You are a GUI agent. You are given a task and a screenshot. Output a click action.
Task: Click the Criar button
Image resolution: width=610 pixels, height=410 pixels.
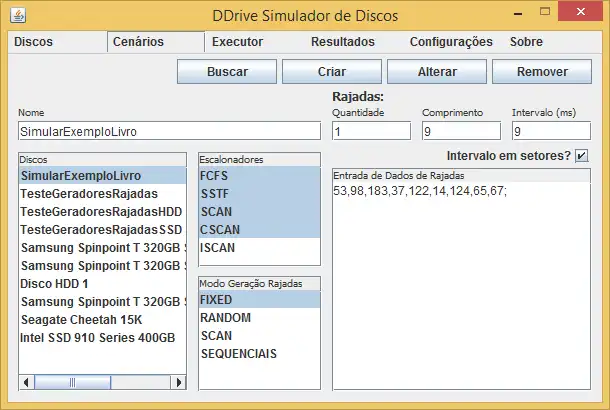tap(332, 72)
